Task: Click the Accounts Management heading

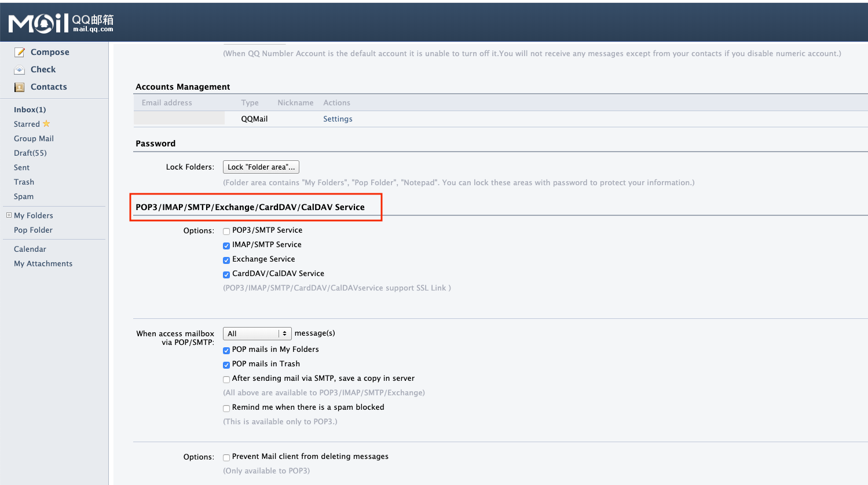Action: 183,87
